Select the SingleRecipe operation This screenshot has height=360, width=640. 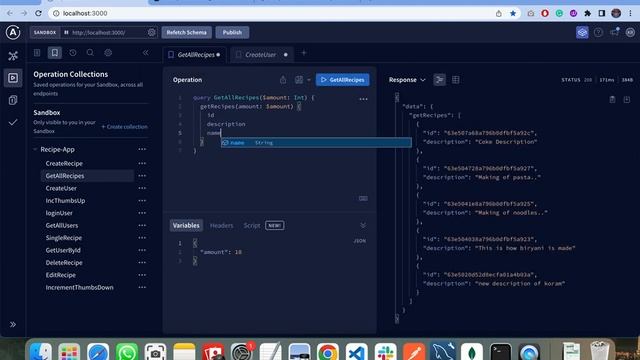coord(64,238)
